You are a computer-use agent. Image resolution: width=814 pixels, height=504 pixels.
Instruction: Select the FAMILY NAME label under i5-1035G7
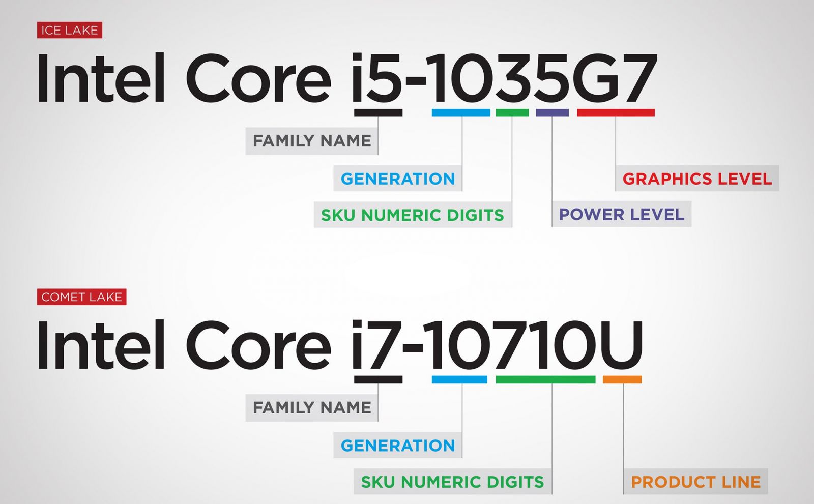coord(311,141)
